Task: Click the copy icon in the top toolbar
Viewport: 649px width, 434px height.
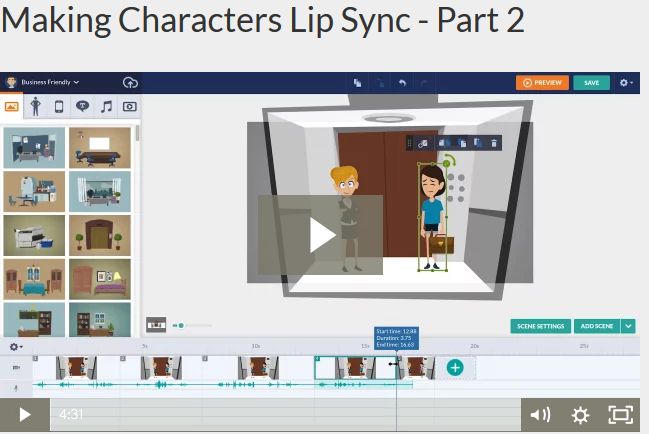Action: pos(357,83)
